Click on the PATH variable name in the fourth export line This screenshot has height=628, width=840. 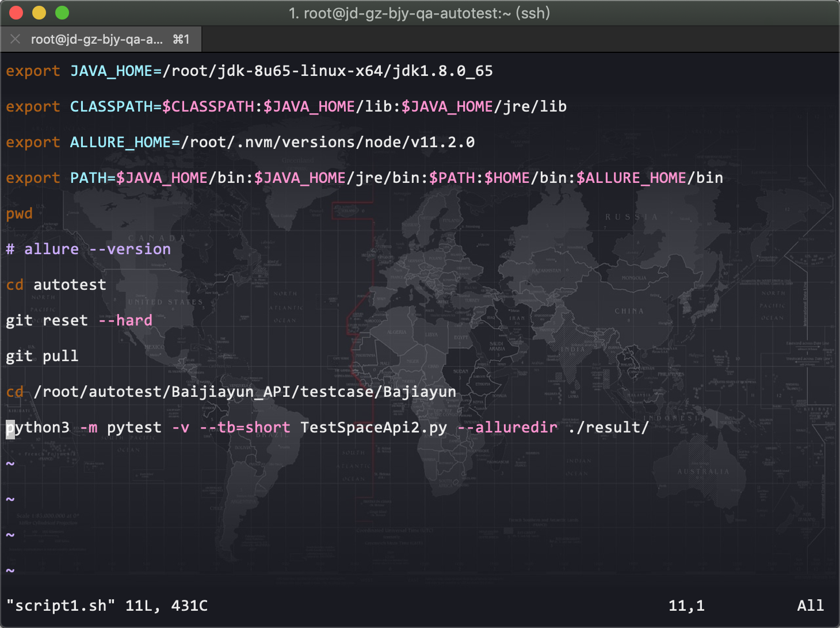(x=87, y=178)
